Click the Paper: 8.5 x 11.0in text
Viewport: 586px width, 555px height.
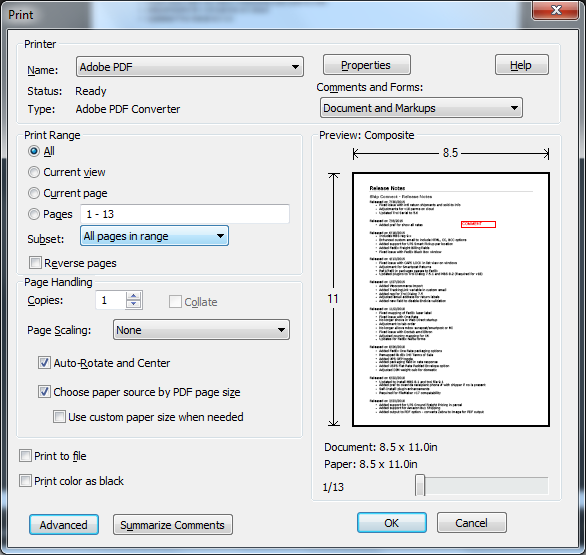[370, 464]
